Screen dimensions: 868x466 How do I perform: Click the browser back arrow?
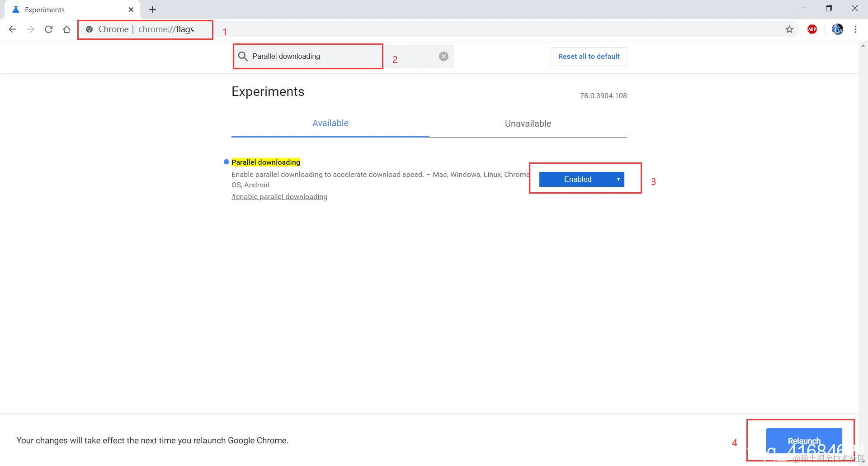pos(13,29)
